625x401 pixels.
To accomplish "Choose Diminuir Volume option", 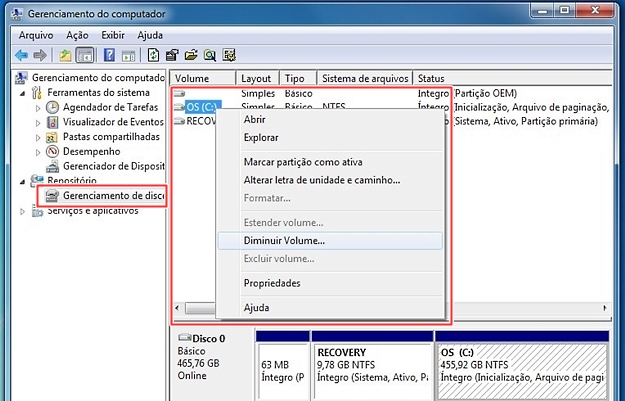I will 331,241.
